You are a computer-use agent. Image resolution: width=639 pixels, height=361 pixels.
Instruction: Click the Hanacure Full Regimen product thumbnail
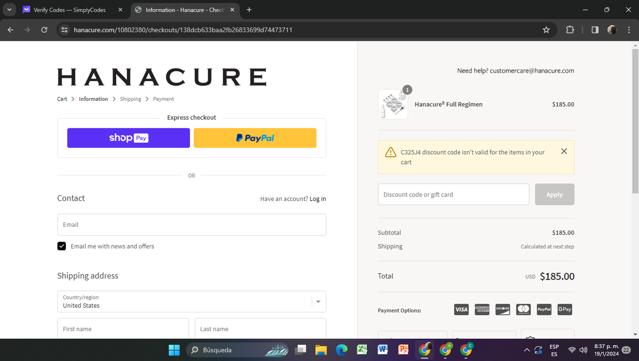[393, 104]
